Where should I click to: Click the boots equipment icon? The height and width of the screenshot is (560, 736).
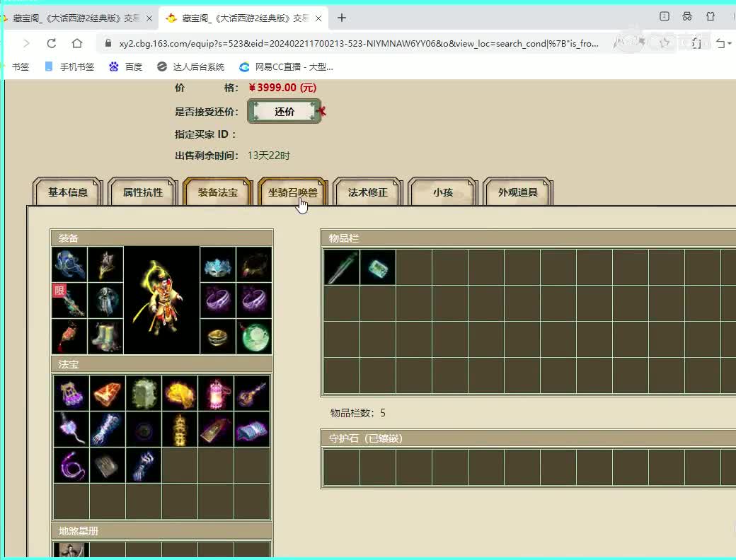point(105,337)
